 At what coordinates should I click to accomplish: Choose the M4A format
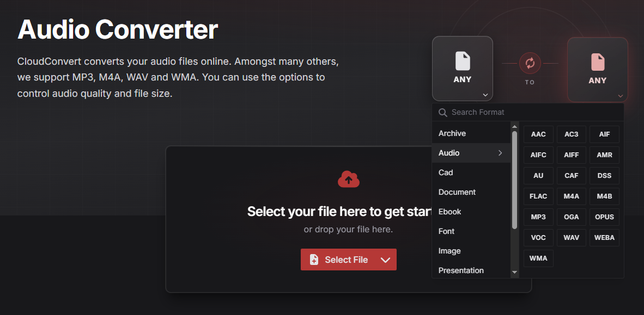pyautogui.click(x=572, y=196)
